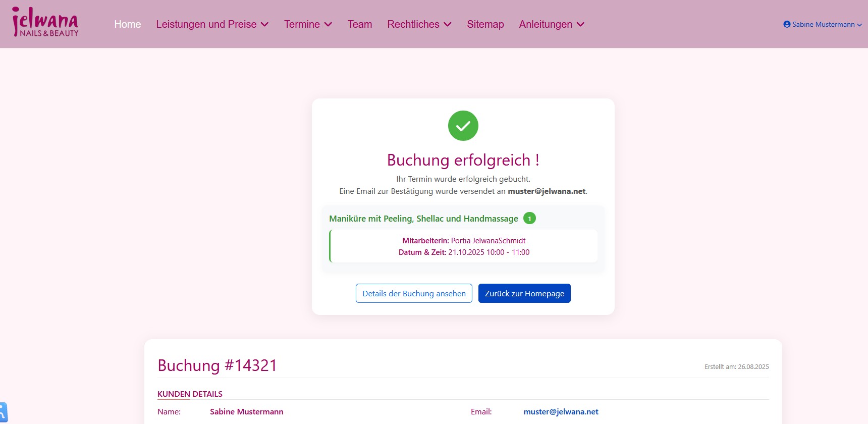Click the Buchung erfolgreich ! heading

(x=463, y=160)
